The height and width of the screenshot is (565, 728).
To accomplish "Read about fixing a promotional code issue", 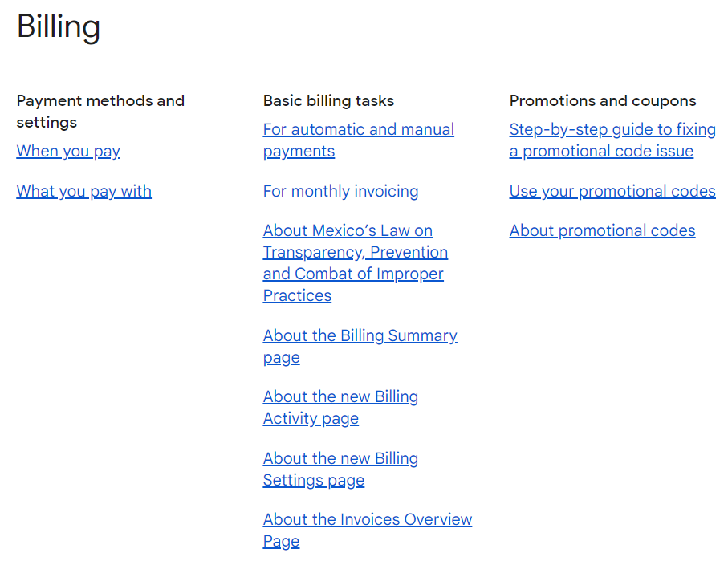I will click(x=612, y=140).
